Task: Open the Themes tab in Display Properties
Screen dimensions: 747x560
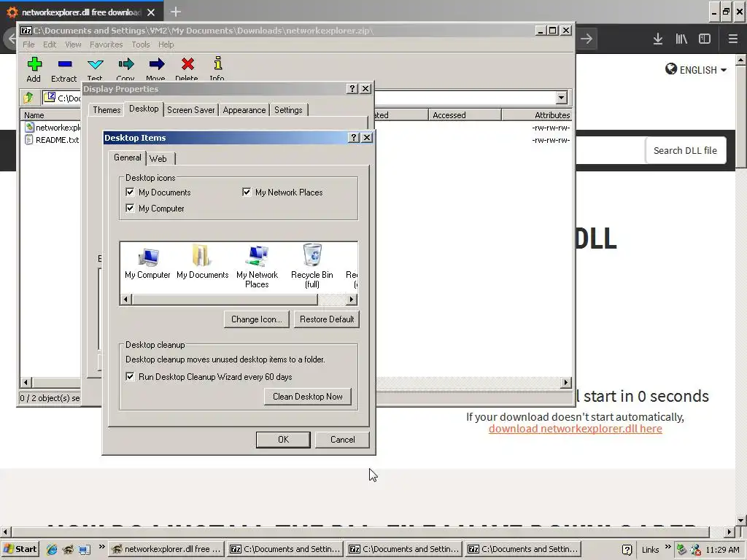Action: coord(107,110)
